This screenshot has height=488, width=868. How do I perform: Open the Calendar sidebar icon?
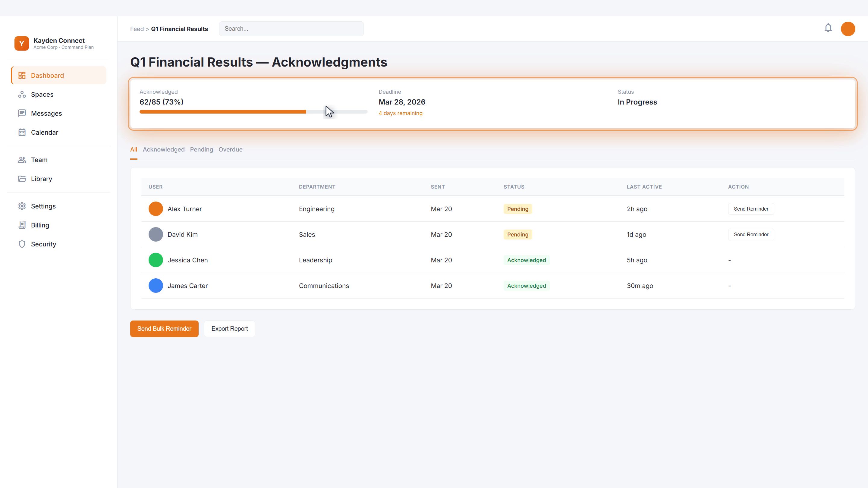click(x=22, y=132)
